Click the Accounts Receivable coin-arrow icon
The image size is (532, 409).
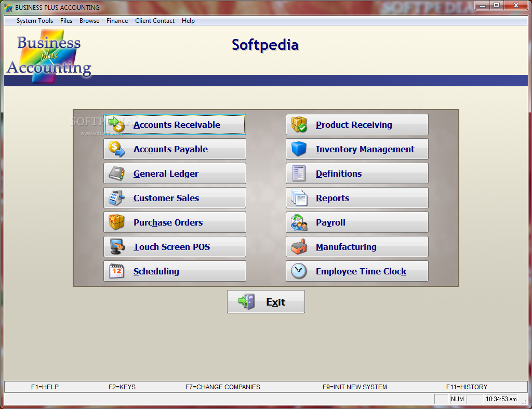tap(116, 124)
